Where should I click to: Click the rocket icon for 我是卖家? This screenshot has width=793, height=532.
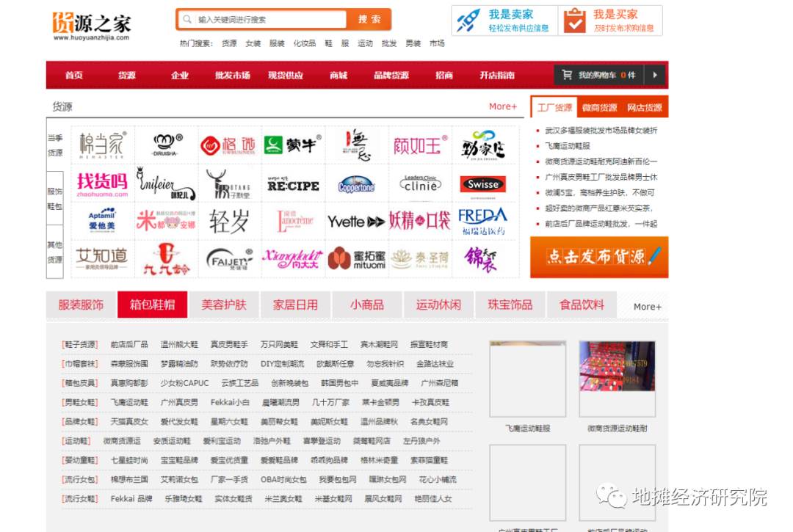coord(468,21)
